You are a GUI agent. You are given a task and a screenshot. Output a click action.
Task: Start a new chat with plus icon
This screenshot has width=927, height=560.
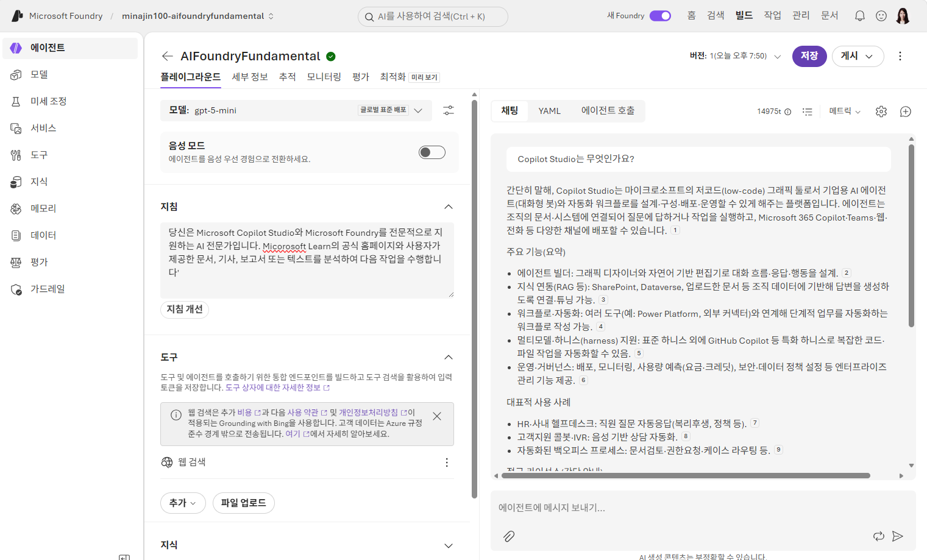click(x=906, y=112)
